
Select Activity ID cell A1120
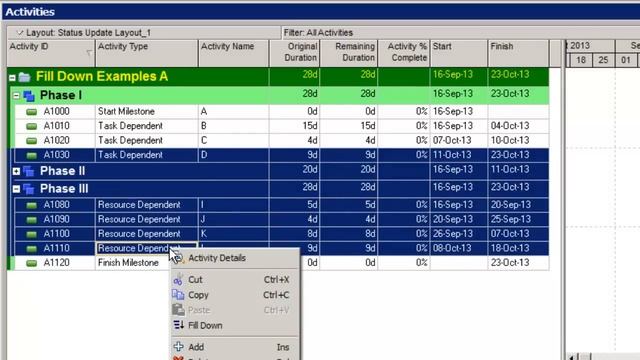56,263
